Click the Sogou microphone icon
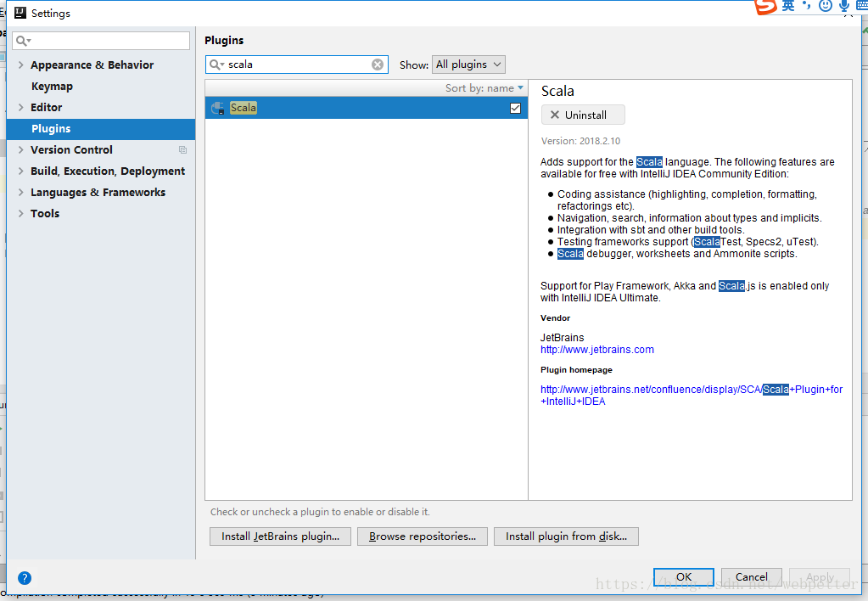This screenshot has width=868, height=601. coord(844,6)
